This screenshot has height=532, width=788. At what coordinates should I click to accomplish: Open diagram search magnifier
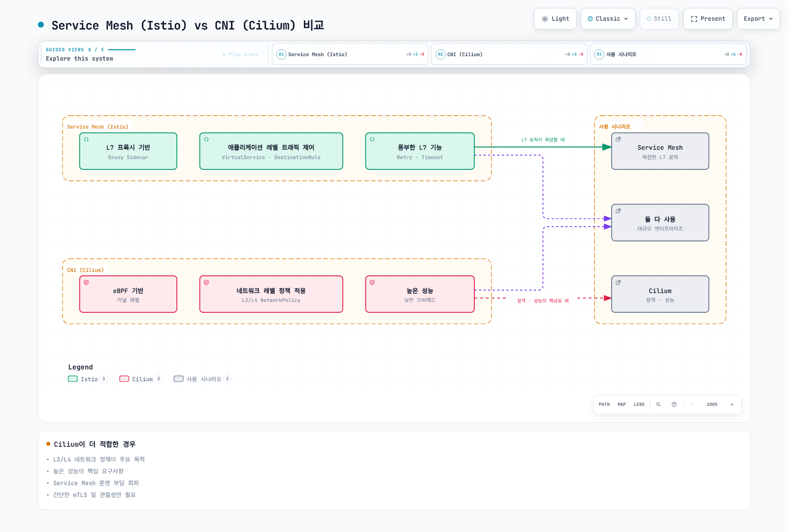click(x=658, y=404)
